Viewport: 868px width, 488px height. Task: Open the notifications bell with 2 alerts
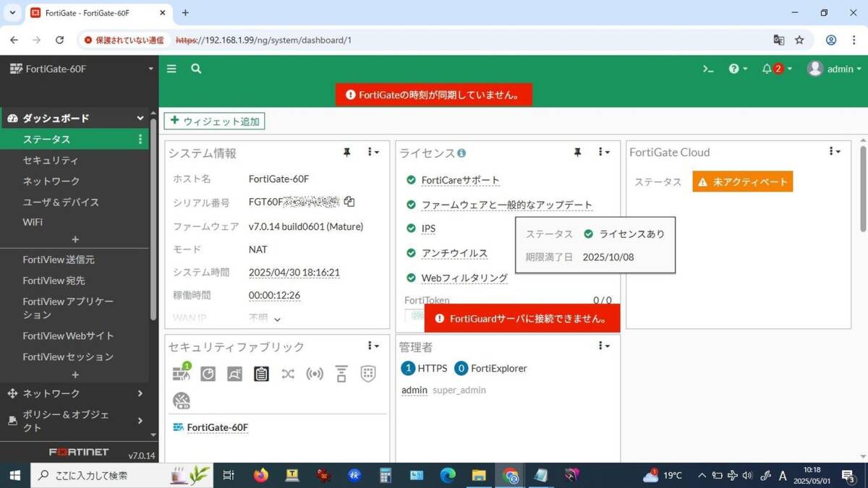(777, 69)
